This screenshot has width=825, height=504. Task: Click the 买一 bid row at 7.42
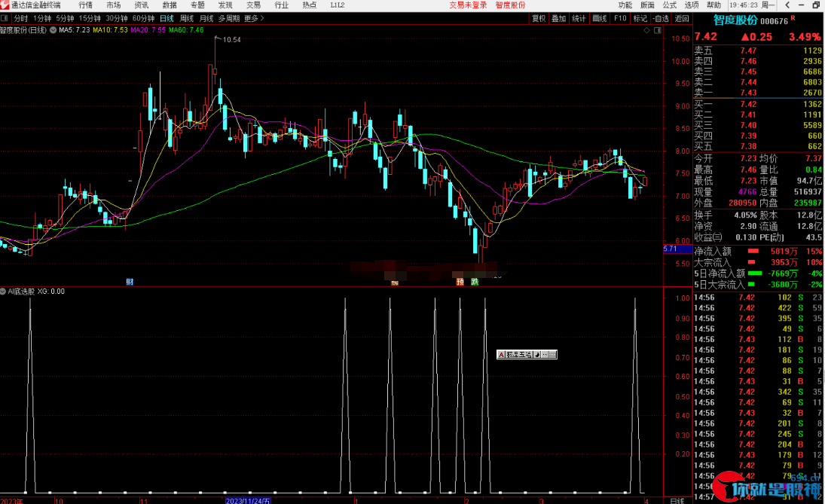coord(758,104)
